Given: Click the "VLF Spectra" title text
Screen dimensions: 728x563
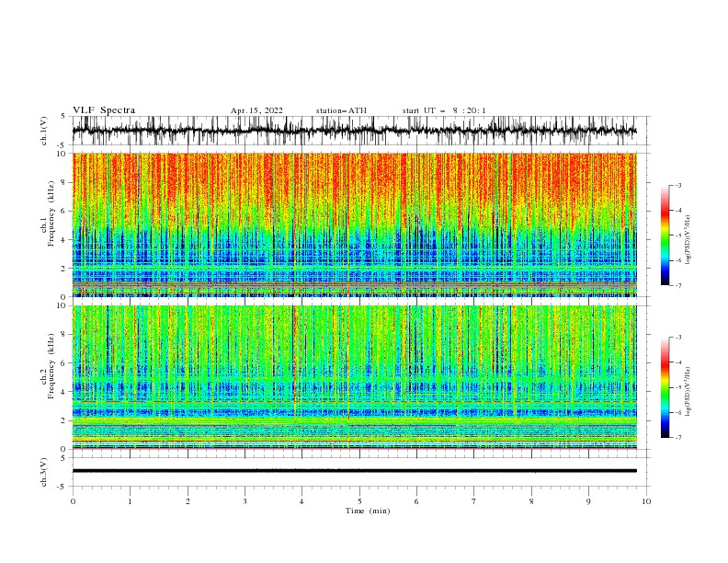Looking at the screenshot, I should [x=104, y=110].
